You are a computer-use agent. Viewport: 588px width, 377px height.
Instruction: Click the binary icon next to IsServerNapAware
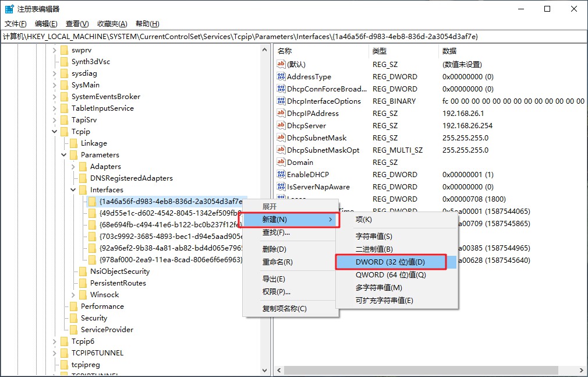tap(280, 186)
